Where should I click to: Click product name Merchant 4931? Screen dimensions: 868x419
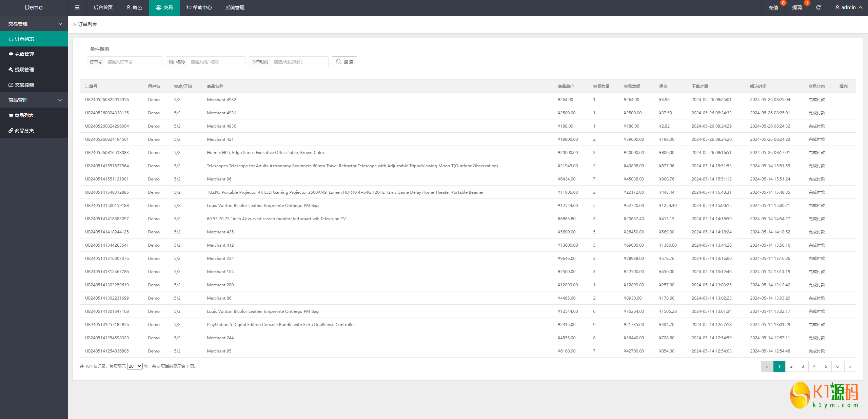point(221,113)
